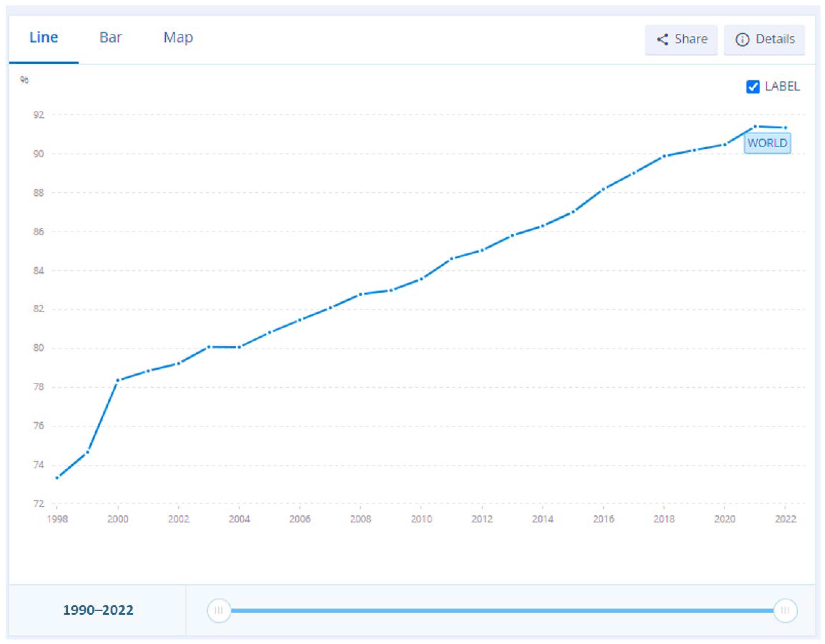Click the 2022 final data point
This screenshot has height=644, width=825.
coord(786,128)
